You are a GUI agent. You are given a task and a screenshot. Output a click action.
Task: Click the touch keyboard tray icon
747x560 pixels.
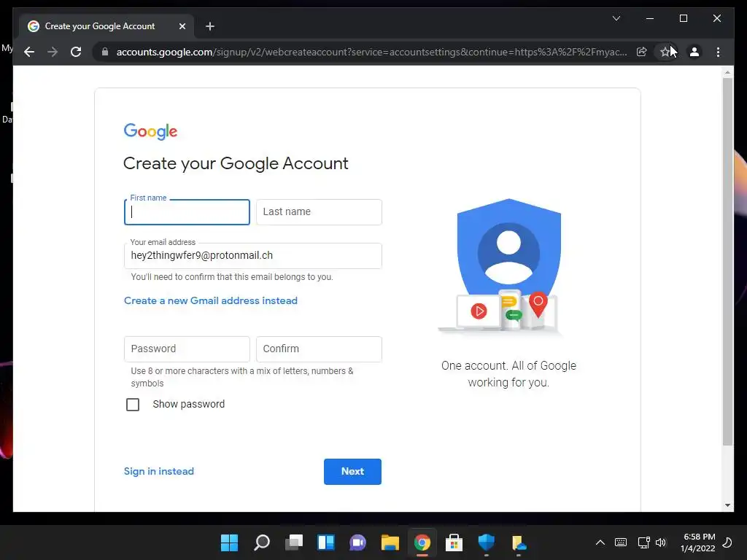621,542
